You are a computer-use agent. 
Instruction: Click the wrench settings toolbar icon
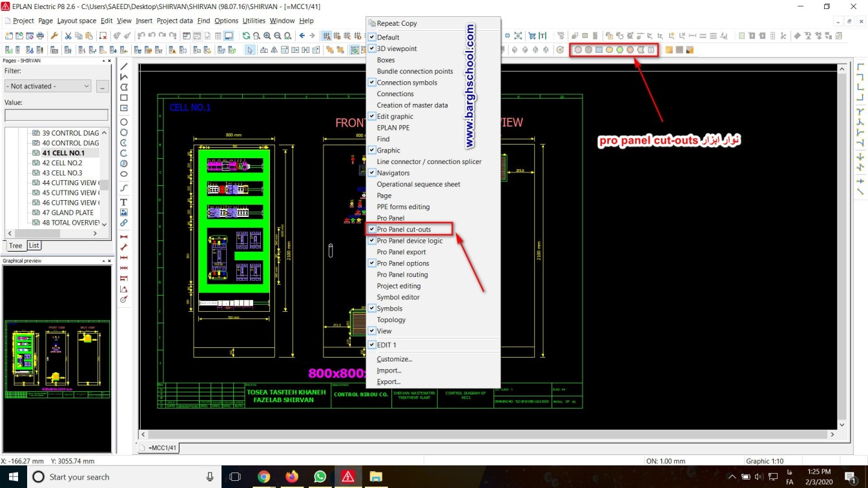pos(54,36)
